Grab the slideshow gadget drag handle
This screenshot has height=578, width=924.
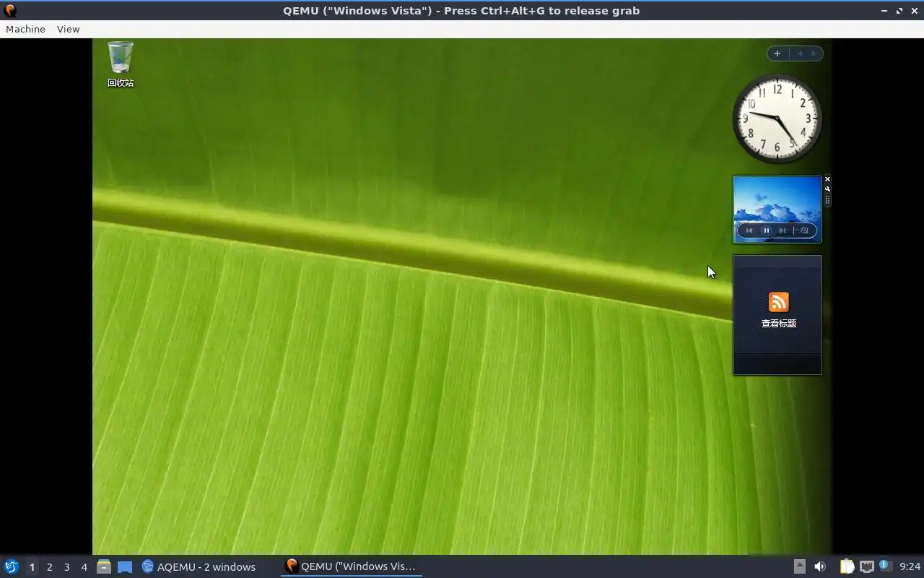(828, 200)
